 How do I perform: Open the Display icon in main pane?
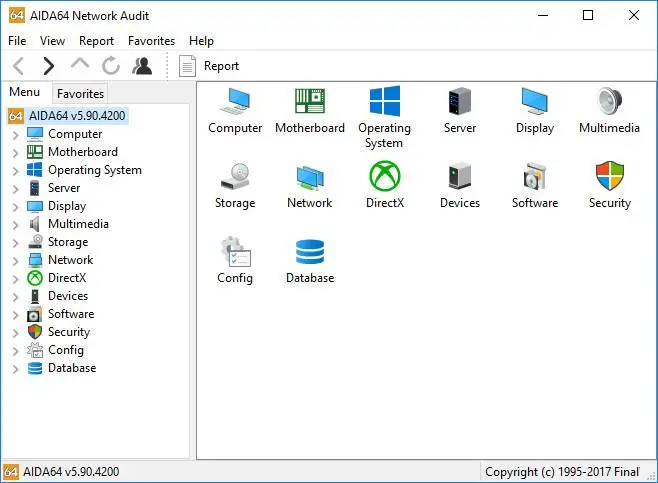535,101
